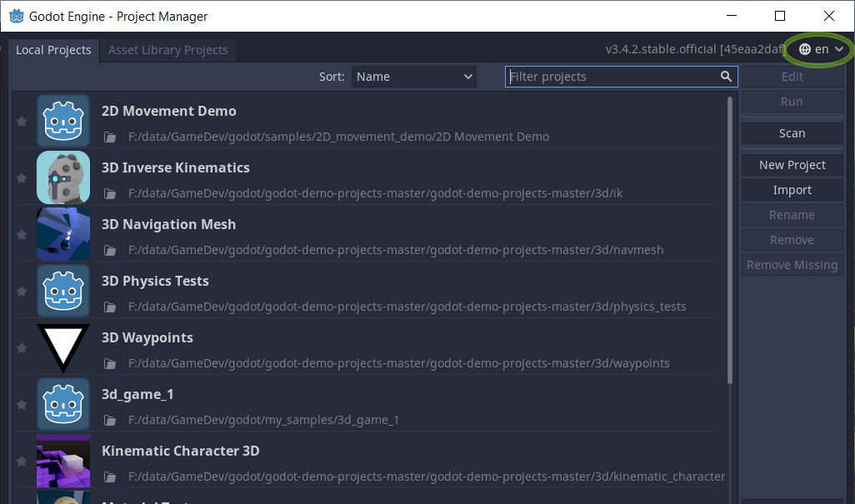Click the v3.4.2.stable.official version label
Viewport: 855px width, 504px height.
pos(695,50)
